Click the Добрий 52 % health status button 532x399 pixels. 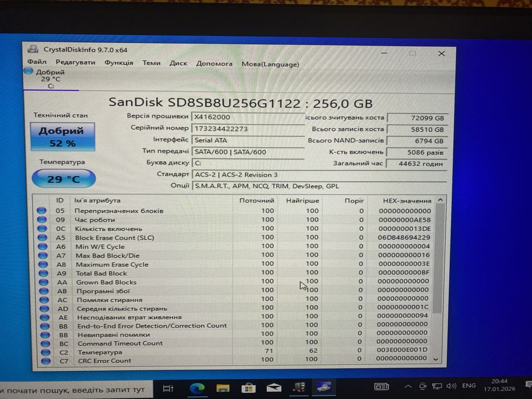pyautogui.click(x=62, y=137)
